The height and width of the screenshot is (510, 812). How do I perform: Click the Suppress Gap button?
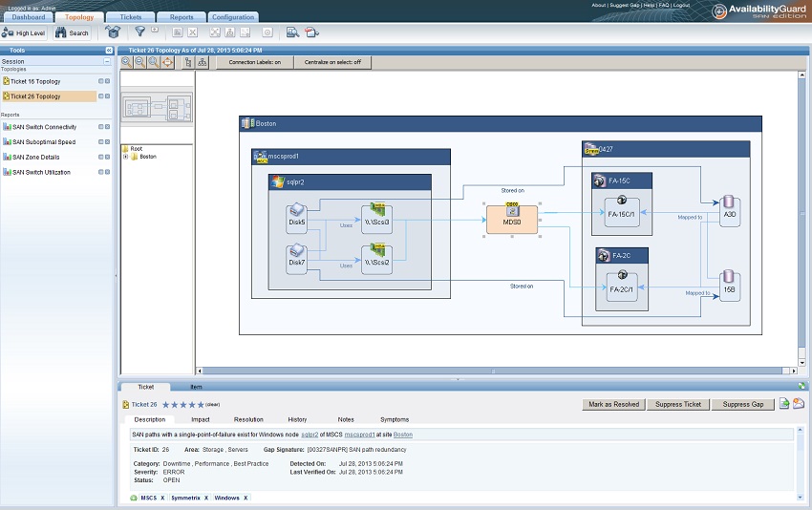click(x=742, y=404)
